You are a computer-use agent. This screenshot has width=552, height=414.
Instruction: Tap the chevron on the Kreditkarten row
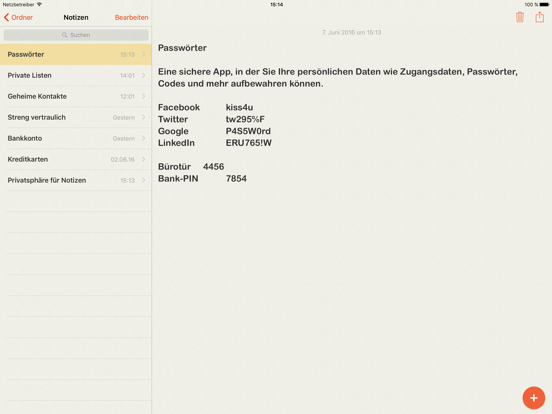pyautogui.click(x=144, y=159)
